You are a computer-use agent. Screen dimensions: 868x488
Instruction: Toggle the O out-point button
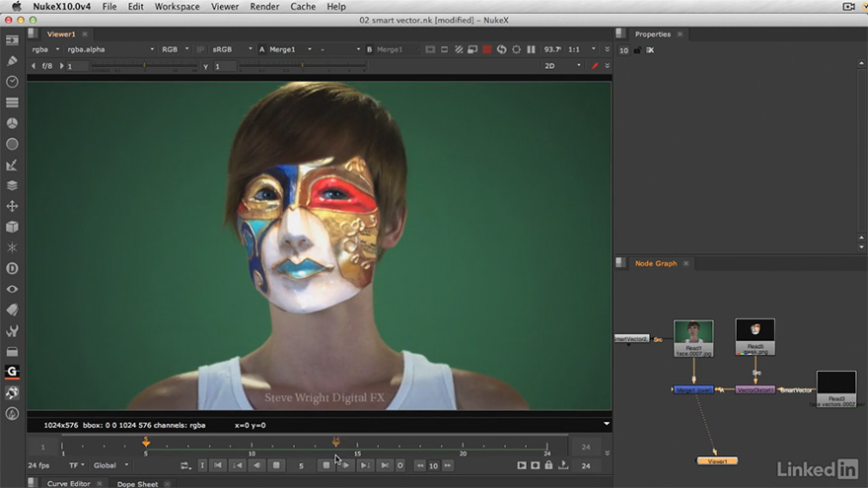point(400,465)
